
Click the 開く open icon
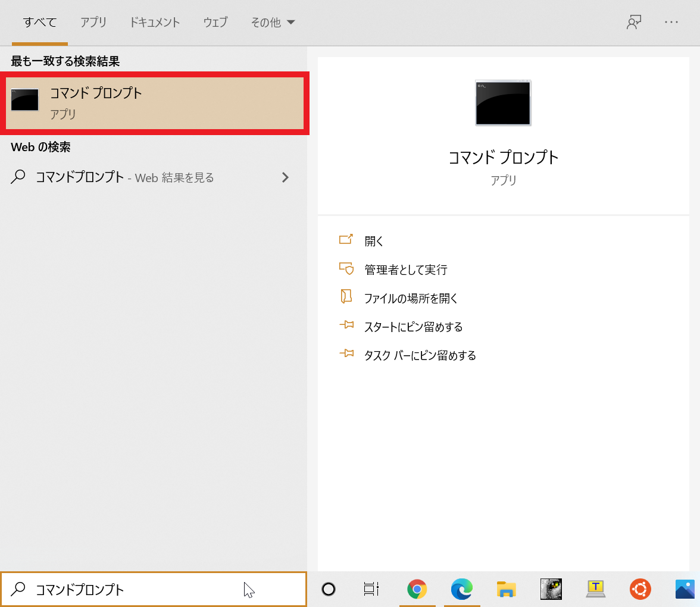[x=346, y=240]
